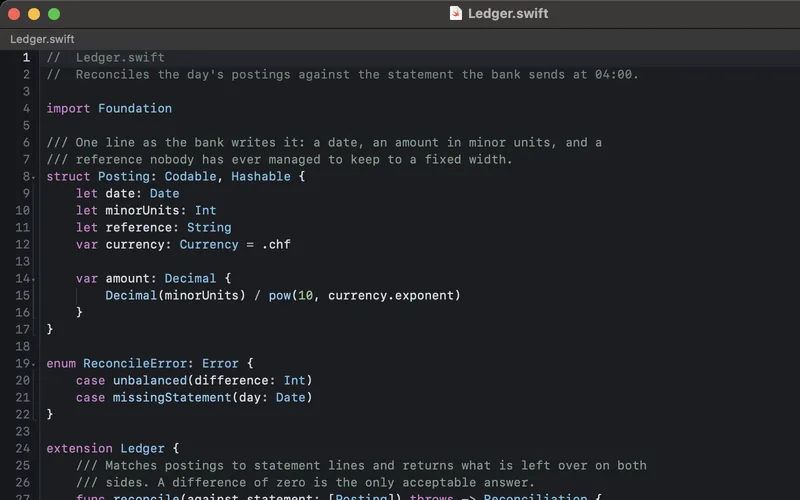
Task: Click line number 4 in the gutter
Action: pyautogui.click(x=26, y=108)
